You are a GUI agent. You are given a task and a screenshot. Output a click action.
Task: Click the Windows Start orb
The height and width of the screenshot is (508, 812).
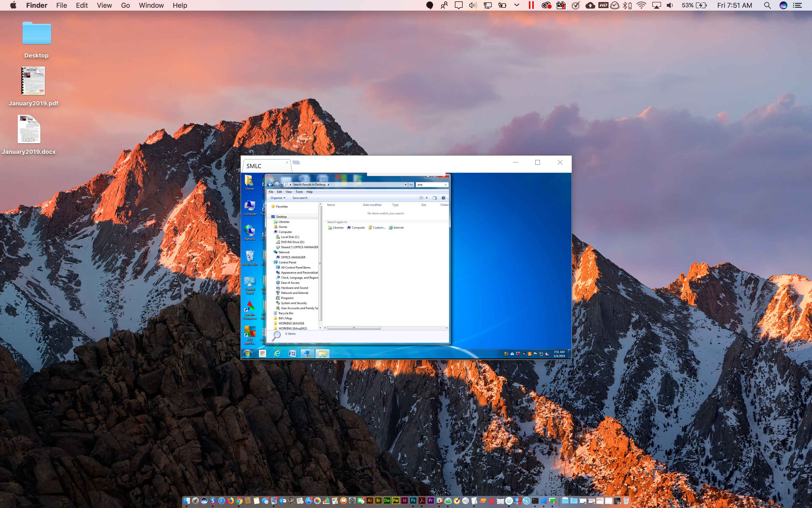point(248,353)
